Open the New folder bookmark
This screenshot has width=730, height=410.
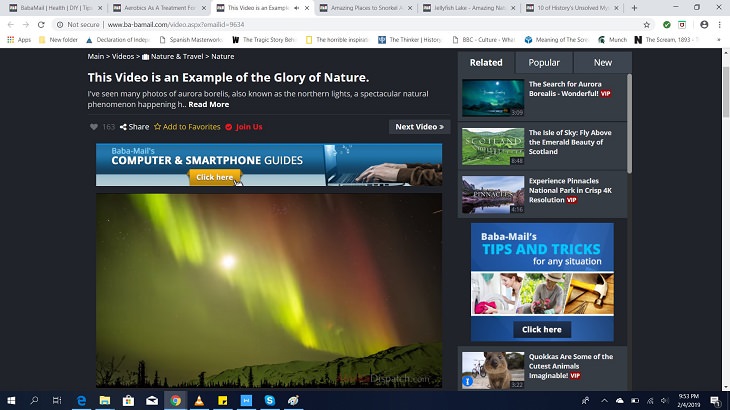(x=59, y=40)
